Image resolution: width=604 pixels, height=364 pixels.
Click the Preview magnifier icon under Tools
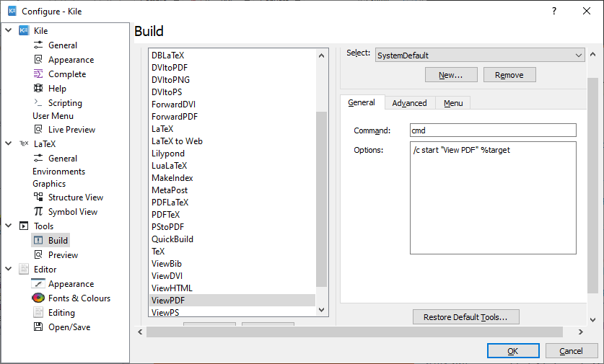(x=38, y=254)
